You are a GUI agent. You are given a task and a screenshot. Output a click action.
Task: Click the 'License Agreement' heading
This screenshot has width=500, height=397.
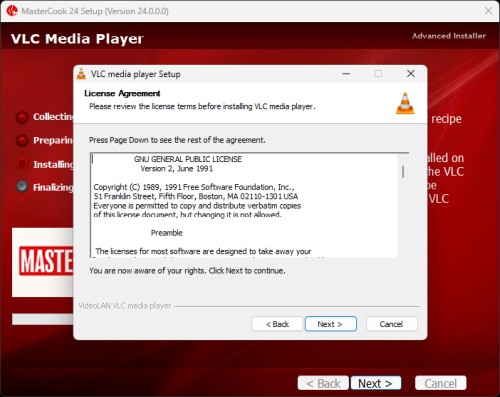click(x=122, y=93)
